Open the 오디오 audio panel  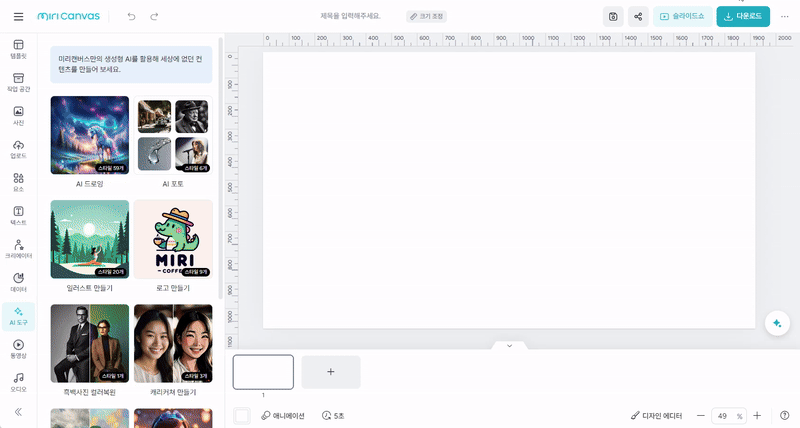click(x=18, y=383)
